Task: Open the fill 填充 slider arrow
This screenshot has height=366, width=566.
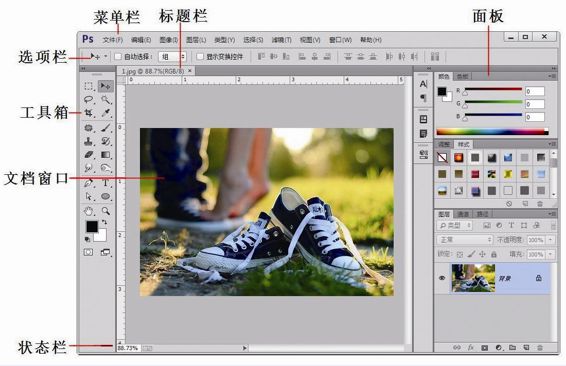Action: pyautogui.click(x=550, y=254)
